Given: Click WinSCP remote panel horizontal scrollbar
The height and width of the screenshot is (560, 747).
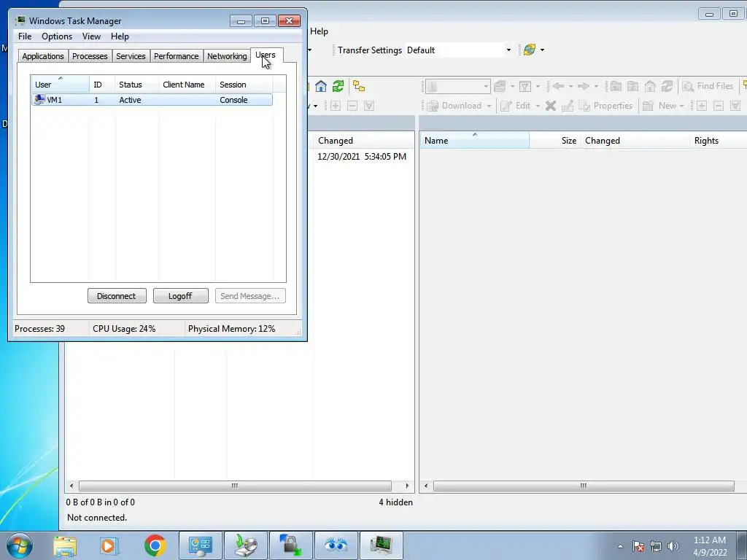Looking at the screenshot, I should 584,486.
